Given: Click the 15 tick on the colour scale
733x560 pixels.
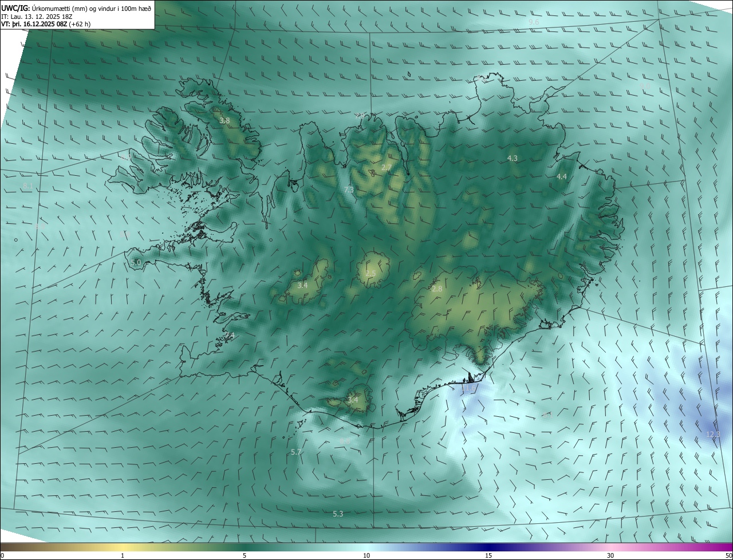Looking at the screenshot, I should coord(488,556).
